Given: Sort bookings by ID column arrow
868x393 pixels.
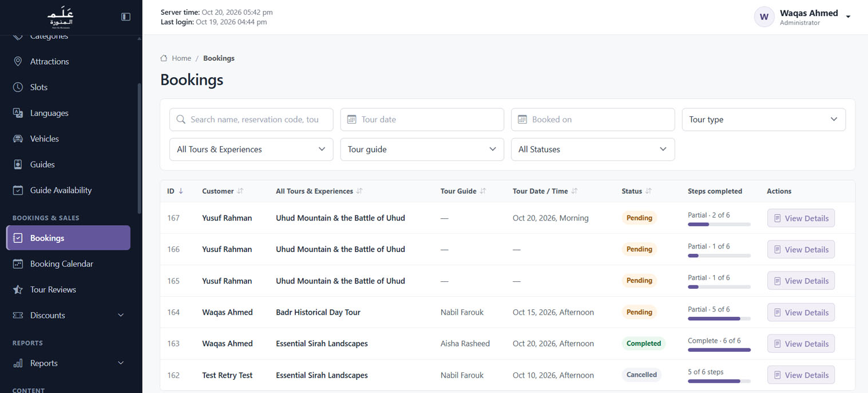Looking at the screenshot, I should pos(181,191).
